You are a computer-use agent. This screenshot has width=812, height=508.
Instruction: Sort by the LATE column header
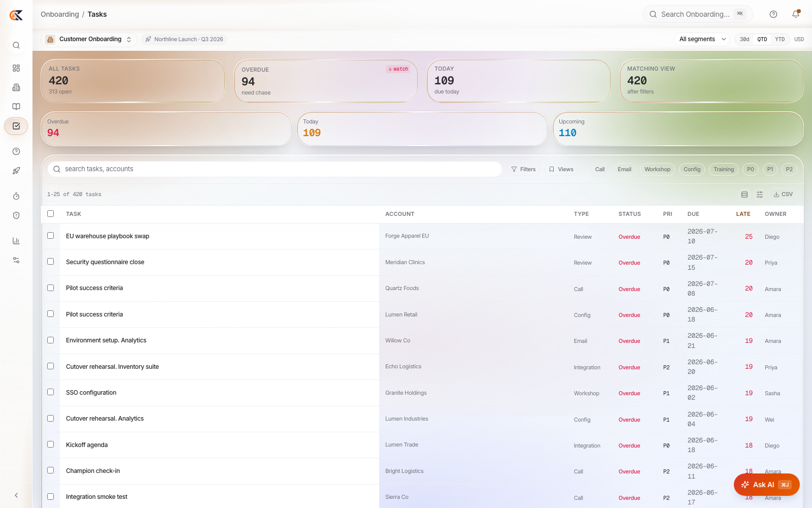(743, 214)
